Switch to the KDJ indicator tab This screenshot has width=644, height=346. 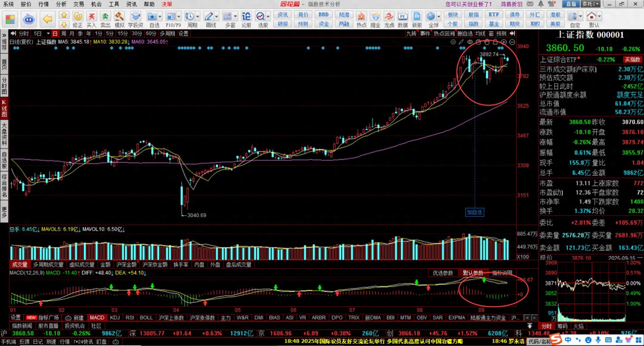pyautogui.click(x=115, y=318)
